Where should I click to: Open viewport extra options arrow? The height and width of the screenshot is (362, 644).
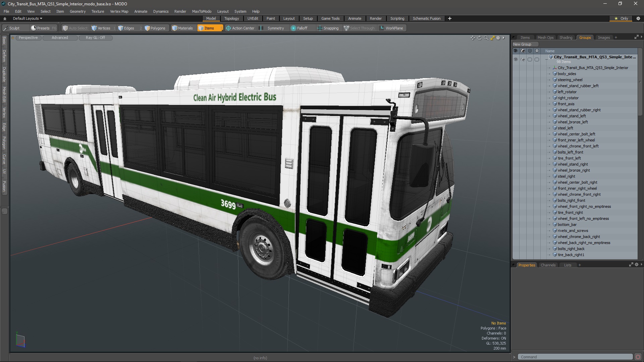503,38
